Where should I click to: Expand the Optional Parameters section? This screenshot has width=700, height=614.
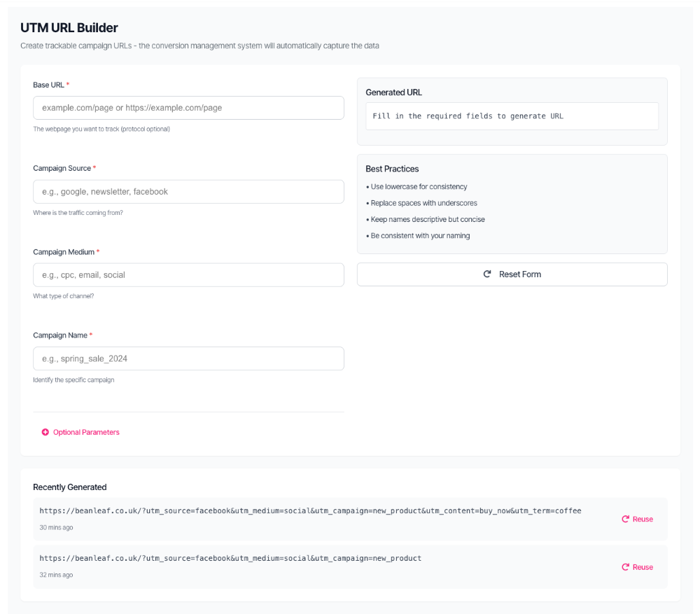(x=80, y=432)
